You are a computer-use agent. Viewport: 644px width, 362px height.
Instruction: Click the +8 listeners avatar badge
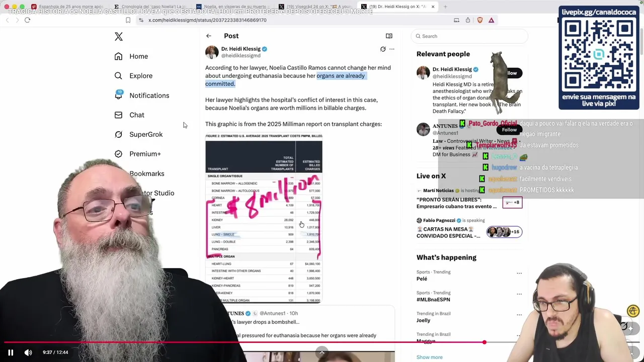coord(512,202)
